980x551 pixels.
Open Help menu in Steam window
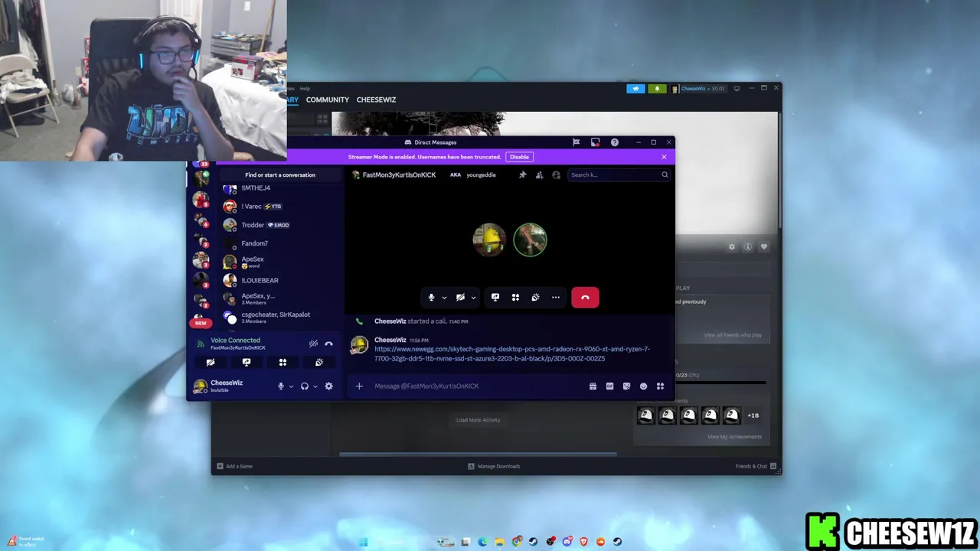[305, 89]
